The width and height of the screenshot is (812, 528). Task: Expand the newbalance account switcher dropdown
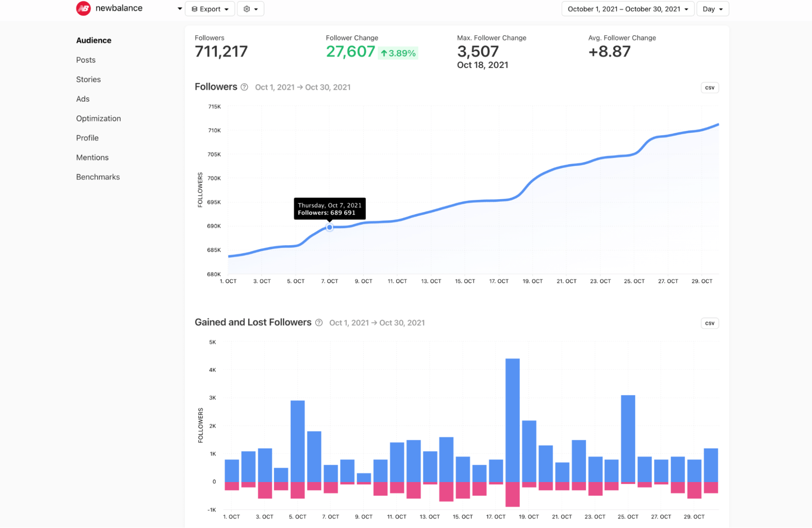point(179,8)
